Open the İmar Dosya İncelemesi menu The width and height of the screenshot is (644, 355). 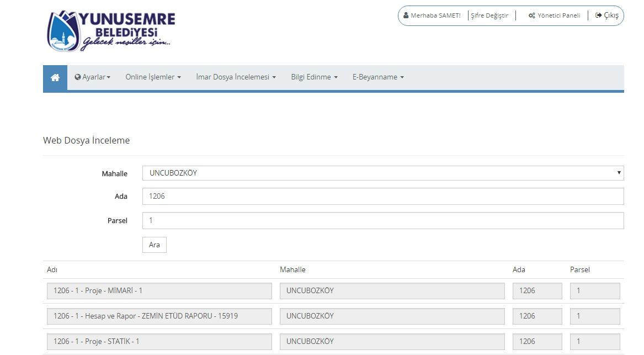tap(236, 77)
